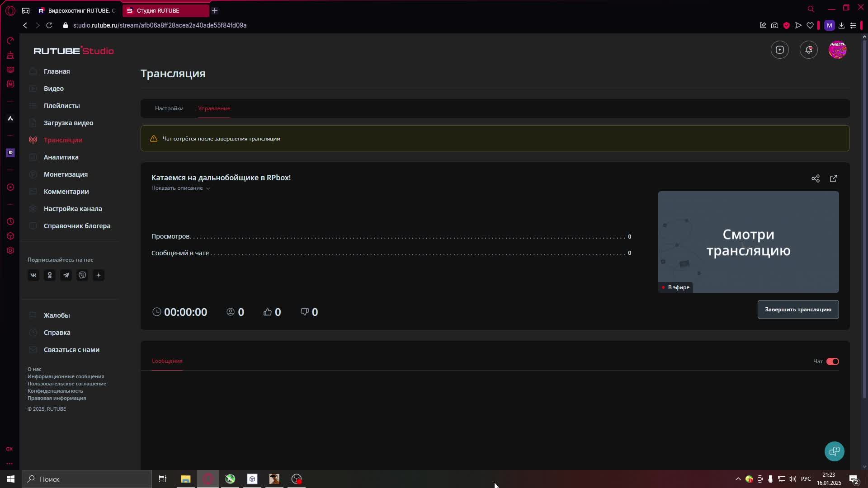Open the user avatar menu
Image resolution: width=868 pixels, height=488 pixels.
(837, 50)
